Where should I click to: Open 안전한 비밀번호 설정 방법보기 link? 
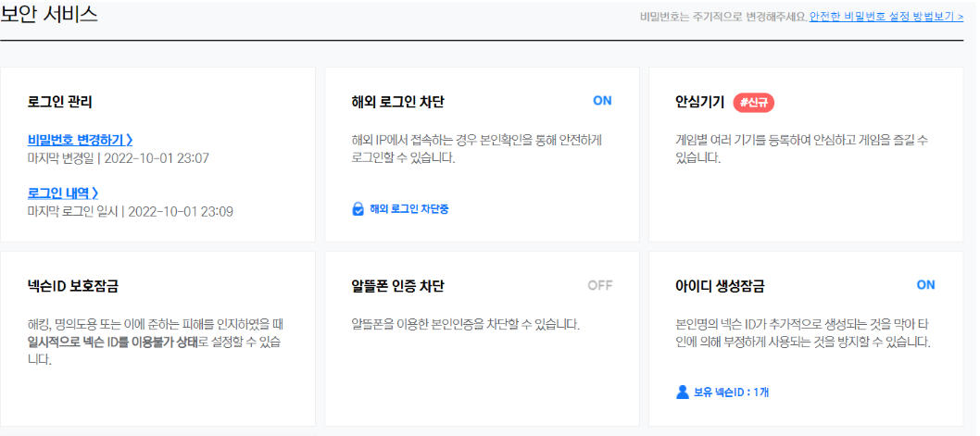coord(886,17)
